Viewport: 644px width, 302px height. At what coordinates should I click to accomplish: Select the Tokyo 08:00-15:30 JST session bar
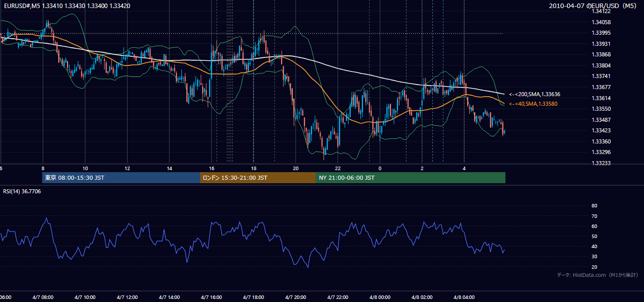click(121, 178)
